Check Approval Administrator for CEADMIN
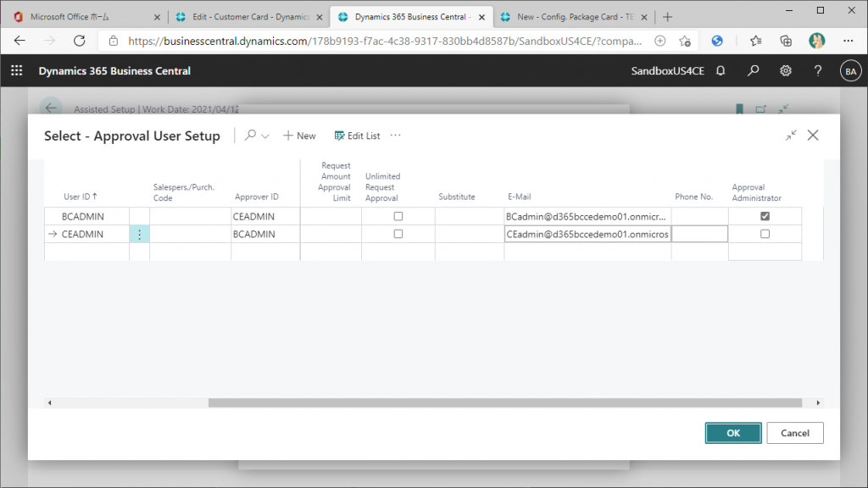This screenshot has height=488, width=868. (765, 234)
